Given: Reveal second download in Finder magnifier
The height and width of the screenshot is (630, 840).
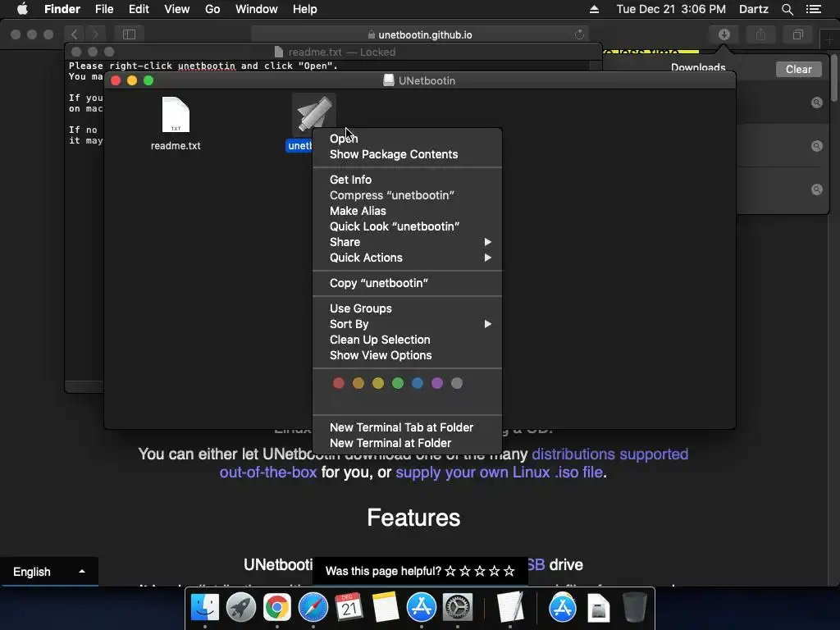Looking at the screenshot, I should pos(816,146).
